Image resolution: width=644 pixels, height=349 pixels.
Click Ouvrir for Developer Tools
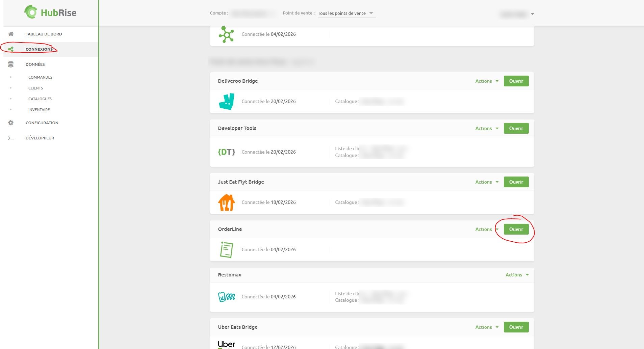click(x=516, y=128)
